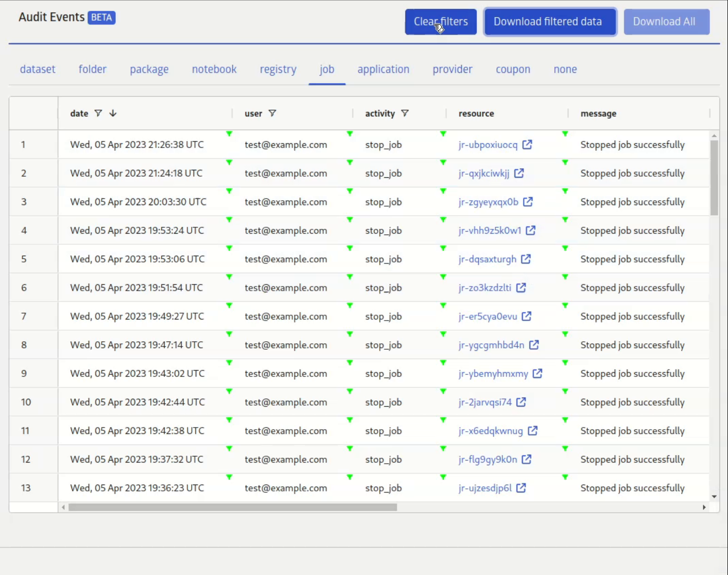Open external link icon for jr-vhh9z5k0w1
728x575 pixels.
(531, 231)
